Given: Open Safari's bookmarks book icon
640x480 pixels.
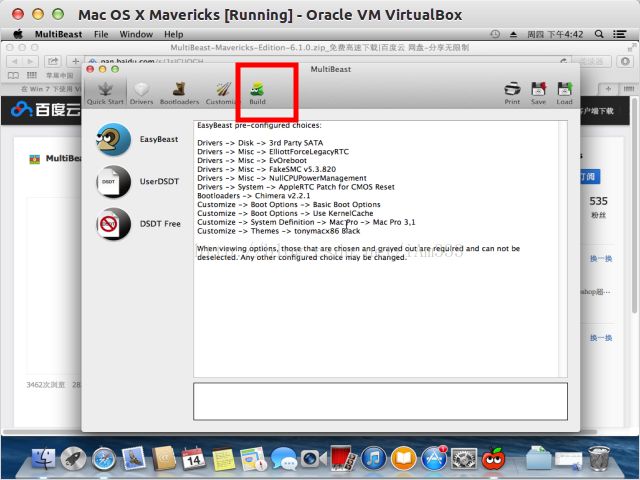Looking at the screenshot, I should point(13,76).
